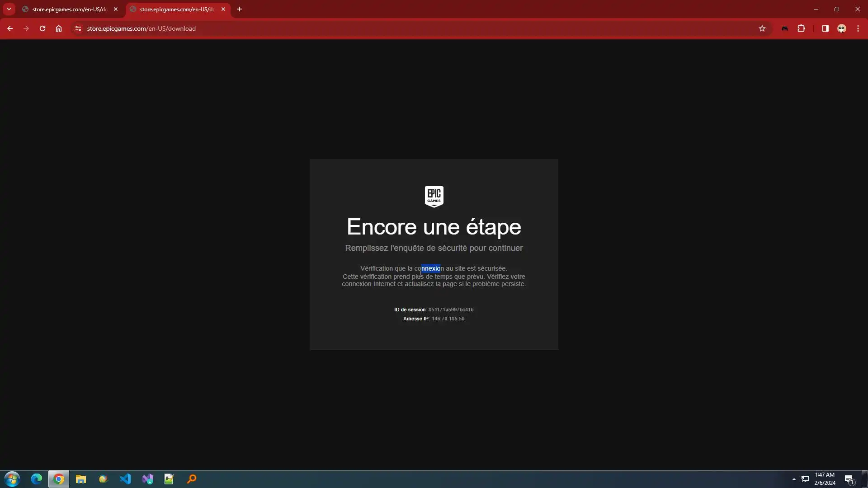This screenshot has height=488, width=868.
Task: Show hidden system tray icons
Action: point(794,479)
